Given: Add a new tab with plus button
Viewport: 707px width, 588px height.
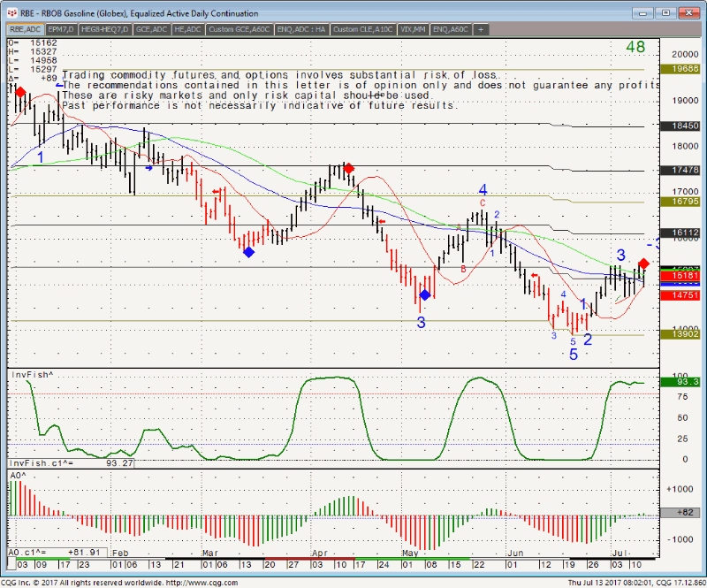Looking at the screenshot, I should coord(481,29).
